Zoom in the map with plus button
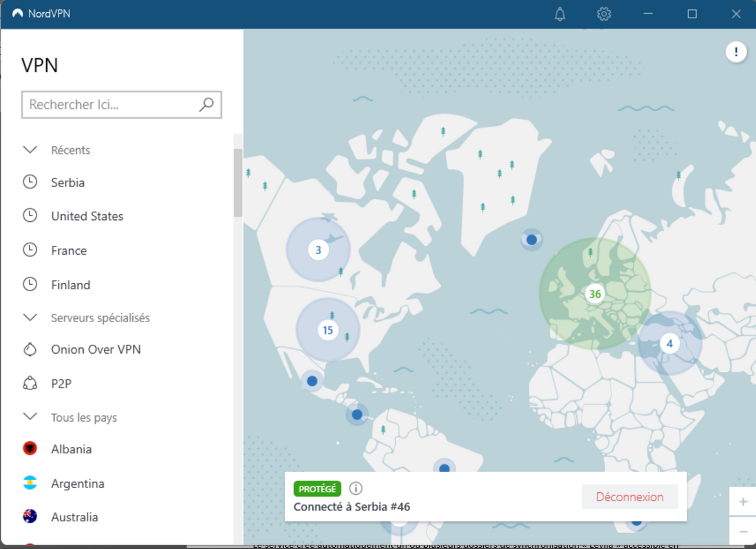This screenshot has width=756, height=549. 743,502
